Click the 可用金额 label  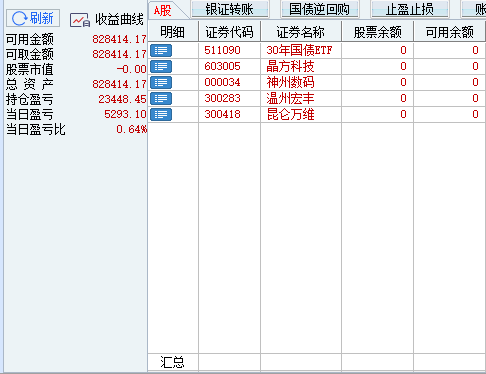click(30, 39)
